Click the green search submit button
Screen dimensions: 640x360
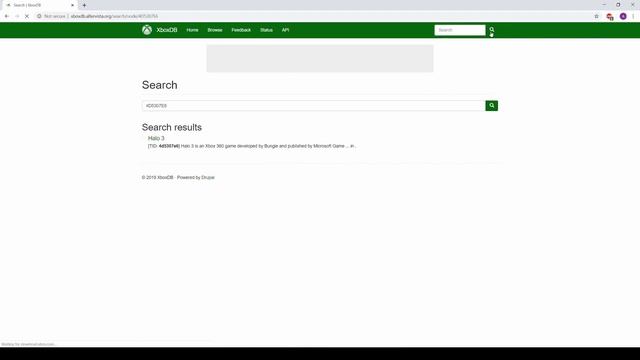point(491,106)
